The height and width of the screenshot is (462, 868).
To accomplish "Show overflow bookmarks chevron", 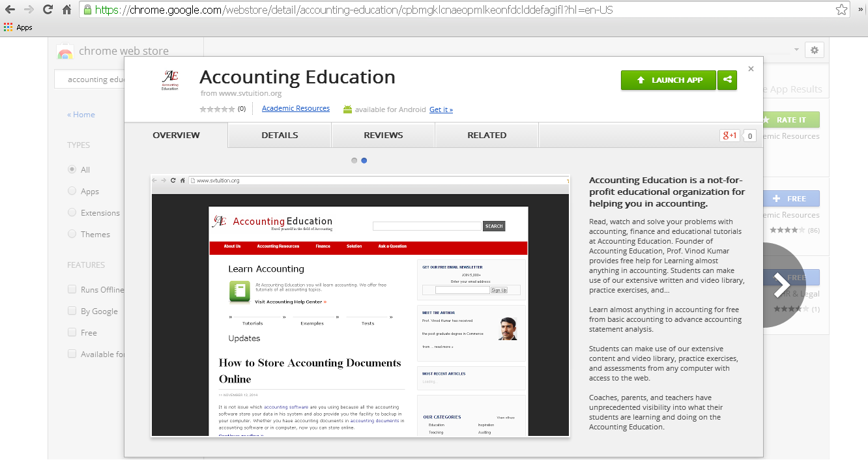I will [x=860, y=10].
